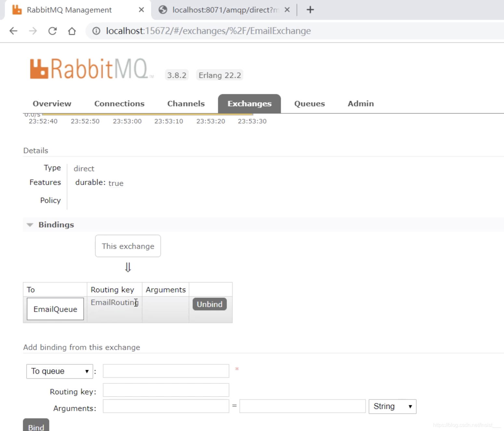This screenshot has width=504, height=431.
Task: Open a new browser tab
Action: pyautogui.click(x=310, y=10)
